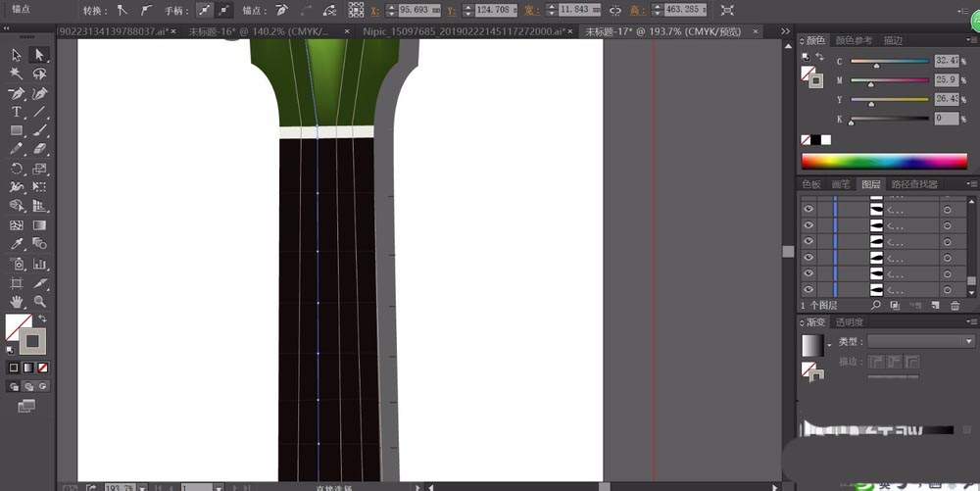Hide the last listed layer row's eye
The image size is (980, 491).
click(808, 289)
